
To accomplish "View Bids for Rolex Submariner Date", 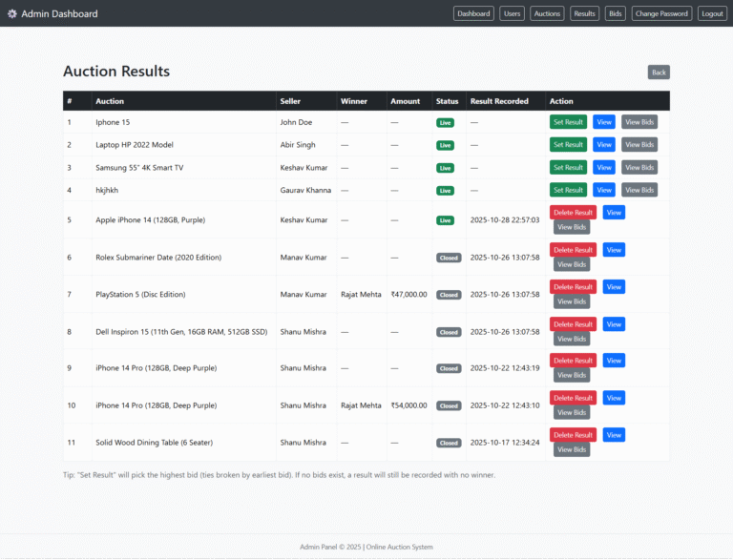I will (x=572, y=264).
